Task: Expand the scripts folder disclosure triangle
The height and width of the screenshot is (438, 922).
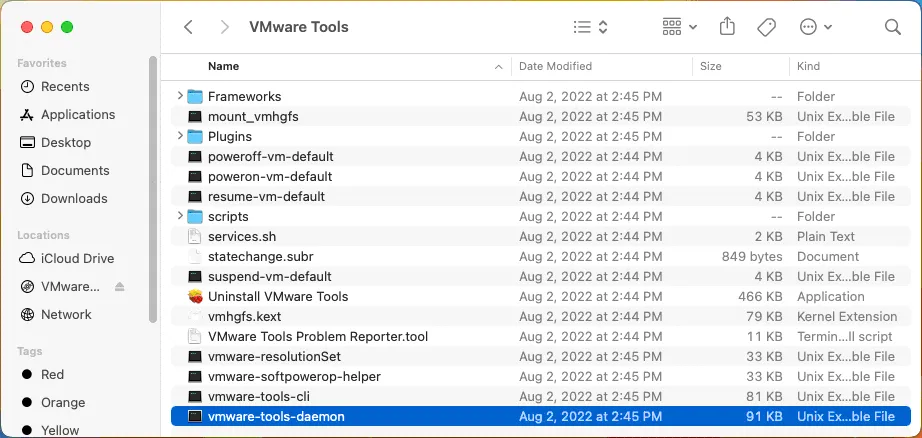Action: pyautogui.click(x=180, y=217)
